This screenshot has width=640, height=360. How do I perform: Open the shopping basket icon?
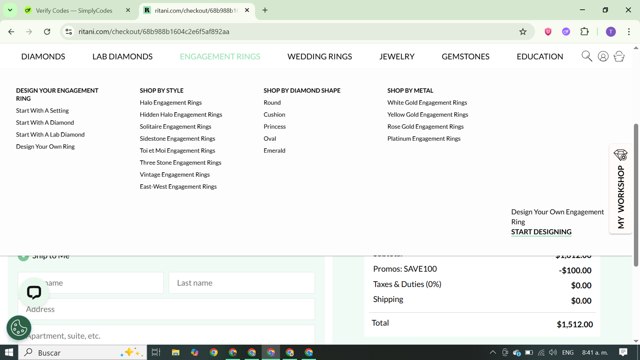pyautogui.click(x=619, y=56)
